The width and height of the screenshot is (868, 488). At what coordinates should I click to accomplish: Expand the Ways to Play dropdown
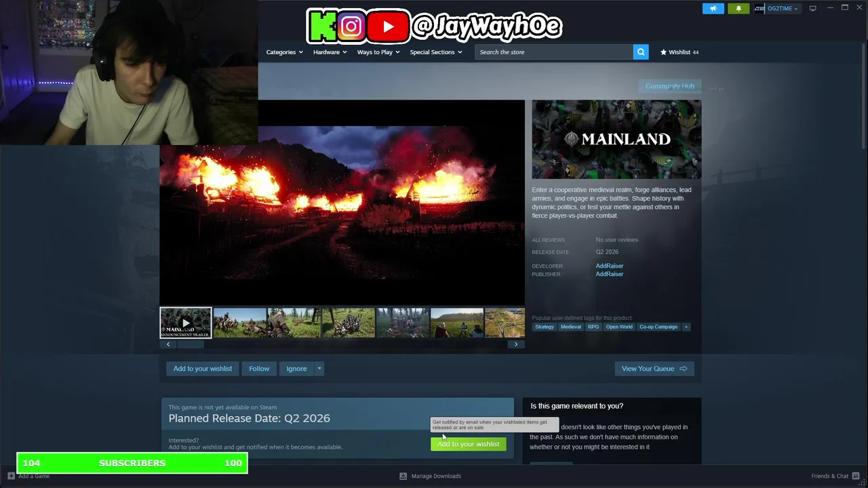[x=378, y=52]
